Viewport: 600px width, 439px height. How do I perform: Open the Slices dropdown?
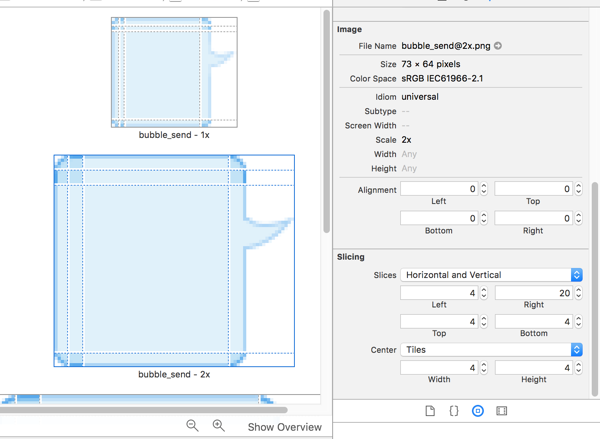point(491,275)
